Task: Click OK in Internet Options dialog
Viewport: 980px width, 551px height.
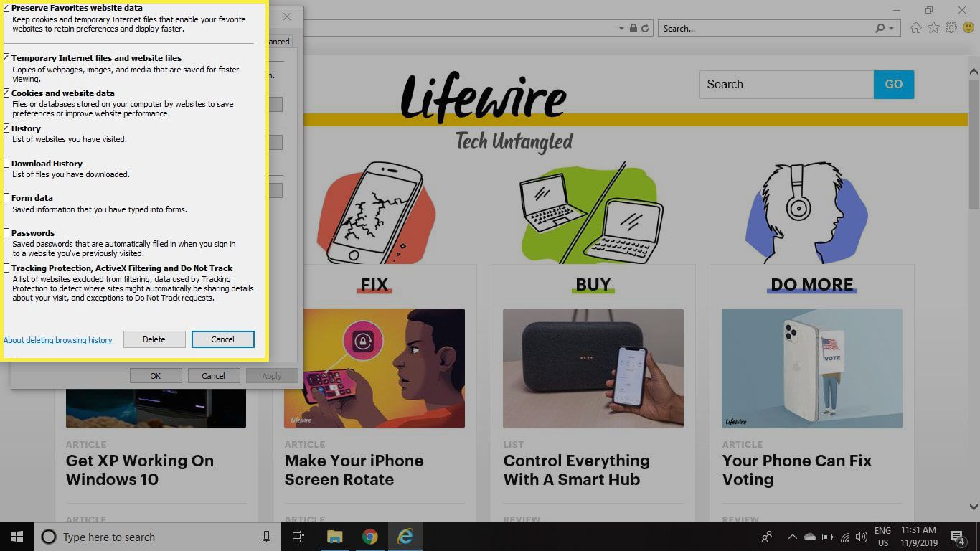Action: pyautogui.click(x=155, y=375)
